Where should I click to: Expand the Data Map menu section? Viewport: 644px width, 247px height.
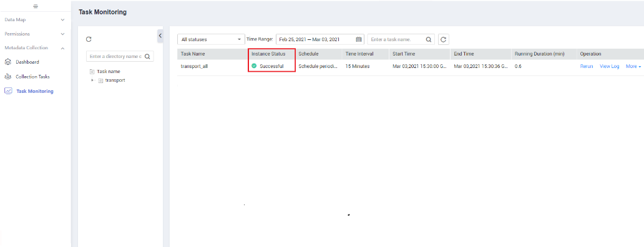[35, 19]
